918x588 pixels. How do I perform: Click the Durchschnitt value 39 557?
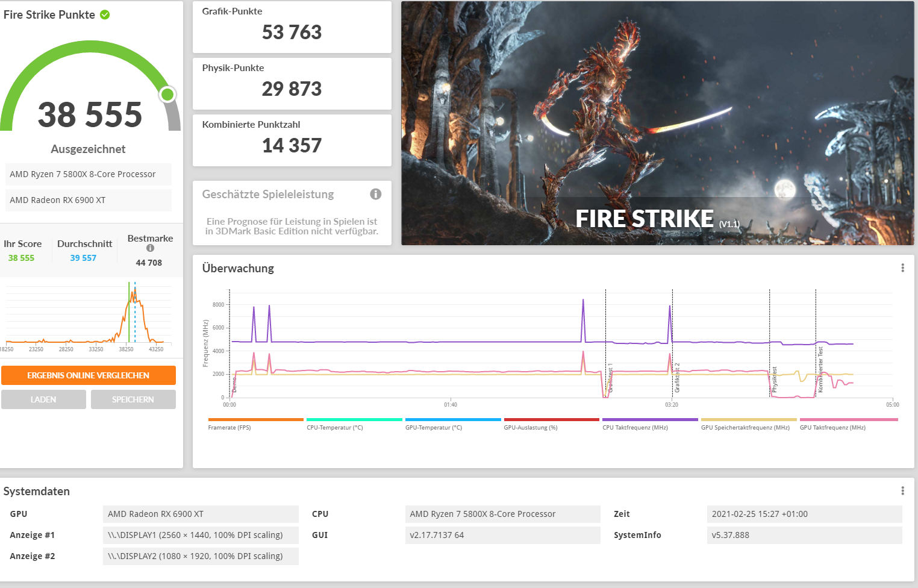(x=83, y=258)
